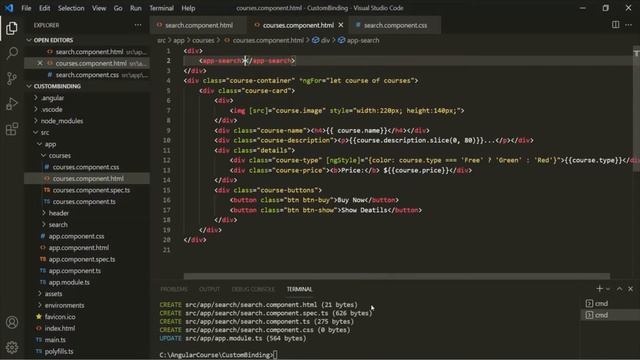Image resolution: width=640 pixels, height=360 pixels.
Task: Open the Go menu
Action: pyautogui.click(x=118, y=8)
